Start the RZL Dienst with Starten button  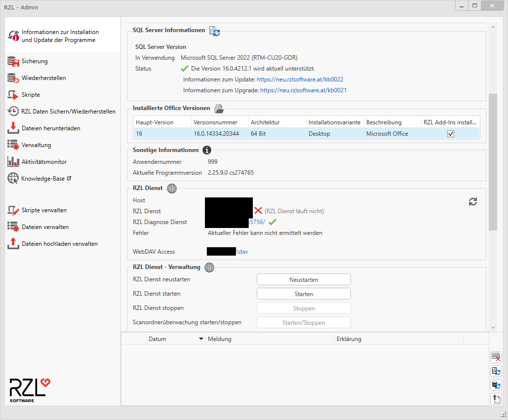pyautogui.click(x=304, y=294)
